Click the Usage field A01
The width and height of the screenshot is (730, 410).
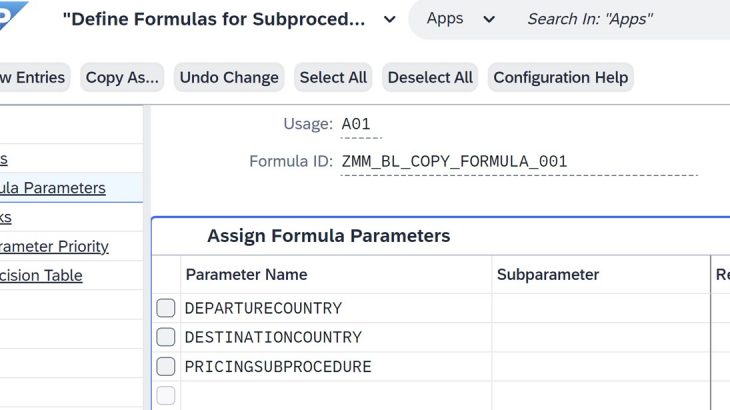pos(356,124)
